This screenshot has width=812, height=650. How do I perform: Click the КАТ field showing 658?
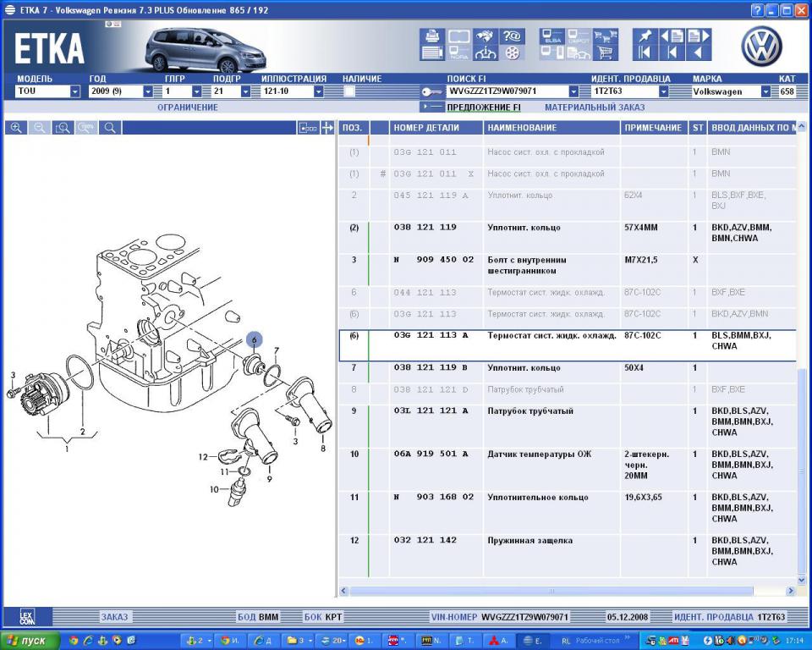click(x=787, y=91)
